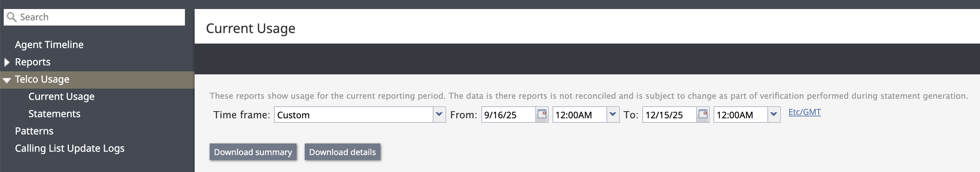
Task: Open the From time dropdown arrow
Action: [612, 115]
